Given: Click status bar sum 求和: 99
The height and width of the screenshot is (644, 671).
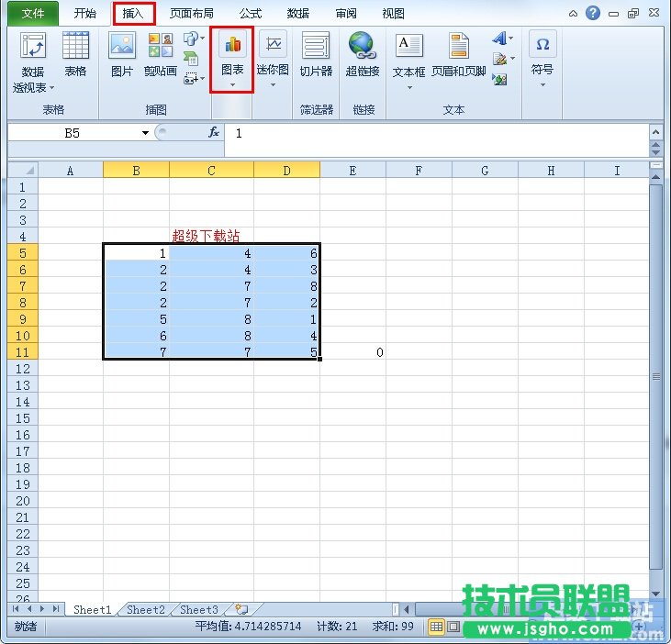Looking at the screenshot, I should (x=393, y=627).
